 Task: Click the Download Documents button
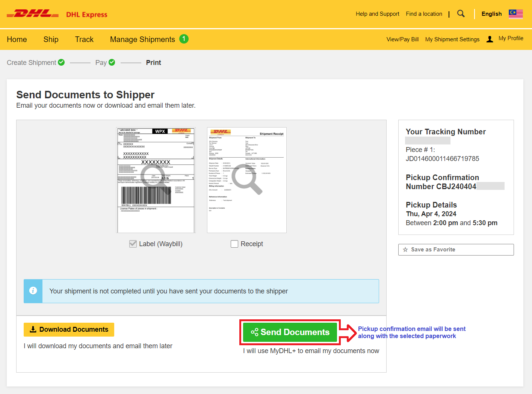(69, 329)
